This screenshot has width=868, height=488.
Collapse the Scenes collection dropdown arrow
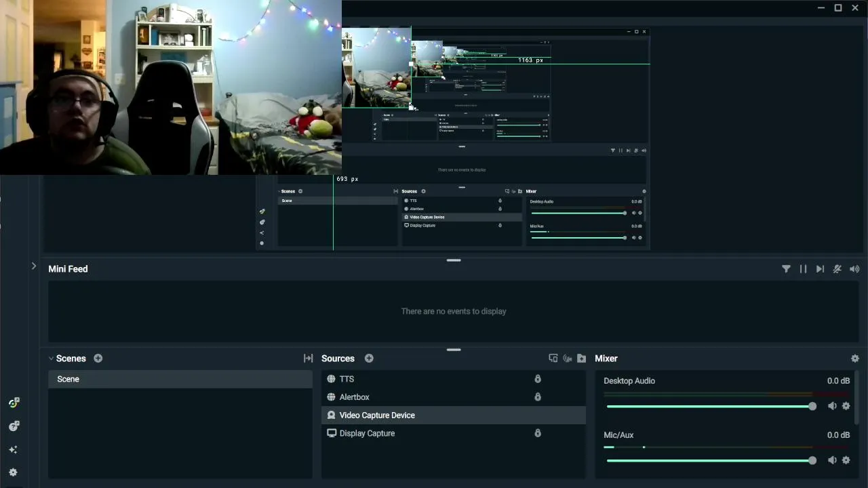(x=51, y=359)
